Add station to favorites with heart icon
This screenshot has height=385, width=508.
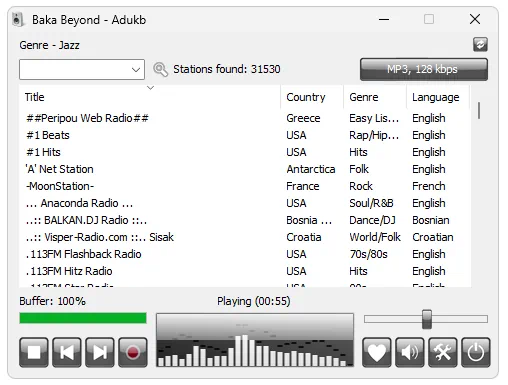pos(377,352)
